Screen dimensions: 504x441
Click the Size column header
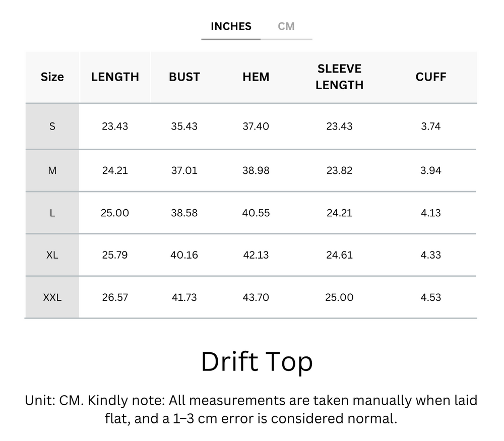52,77
